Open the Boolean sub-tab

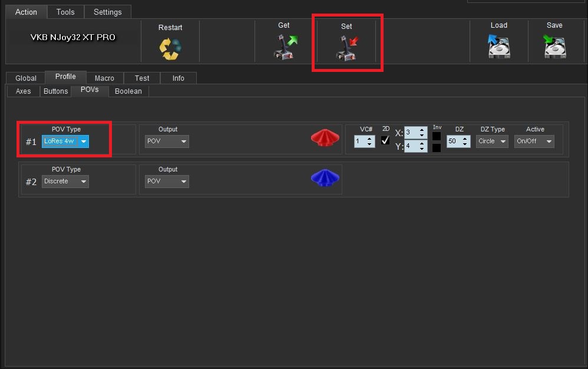(x=128, y=91)
